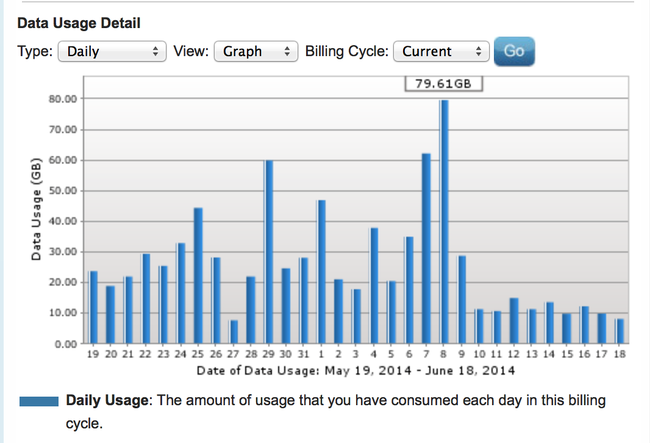Select the bar for day 4

coord(374,285)
